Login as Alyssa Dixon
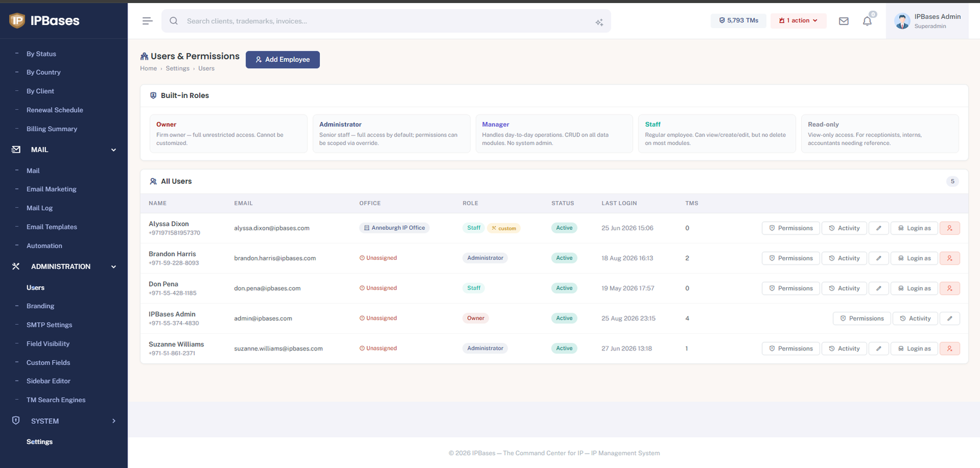The width and height of the screenshot is (980, 468). coord(914,228)
